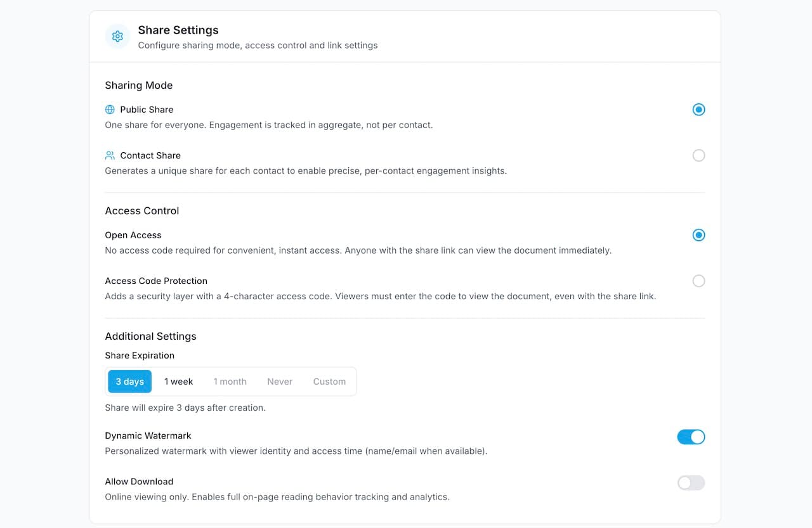Click the Access Control section heading

tap(141, 210)
